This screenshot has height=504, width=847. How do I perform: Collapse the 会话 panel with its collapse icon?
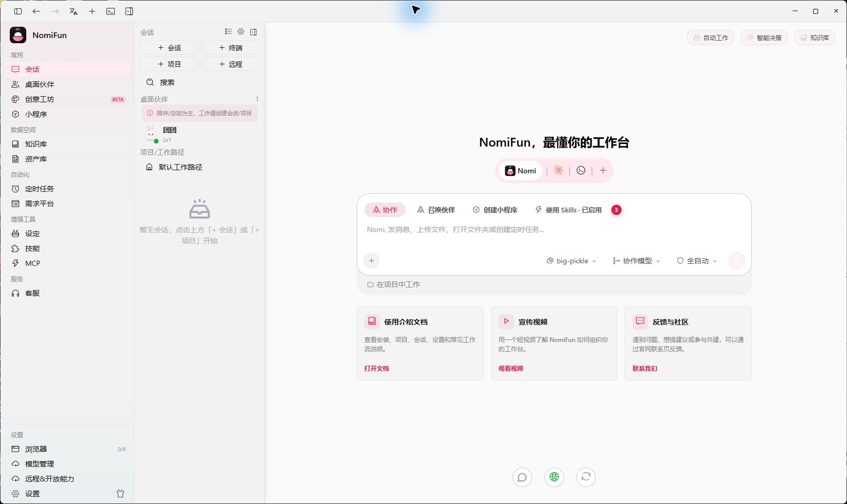click(x=253, y=32)
